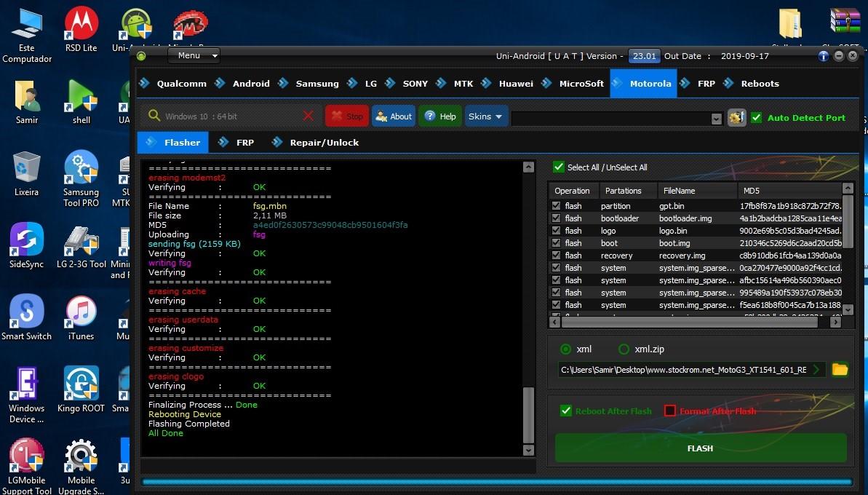Click the Flasher sub-tab
This screenshot has height=495, width=868.
172,142
